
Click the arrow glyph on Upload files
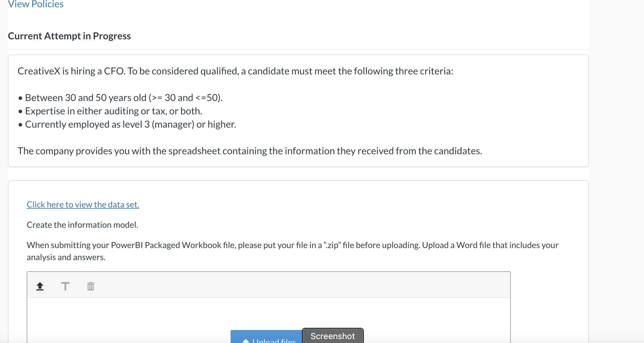coord(246,341)
